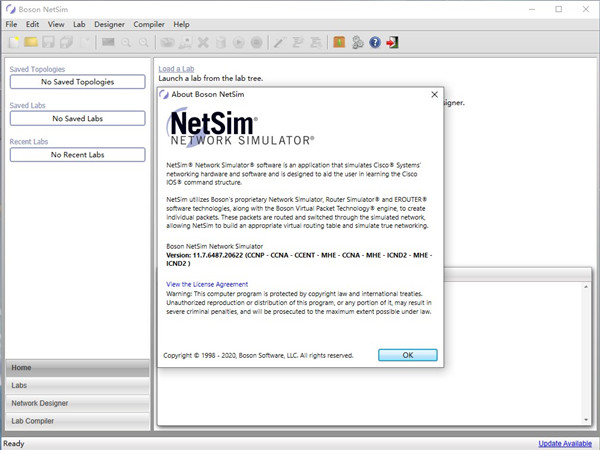Click the greyed-out console screen toolbar icon
The height and width of the screenshot is (450, 600).
coord(108,42)
